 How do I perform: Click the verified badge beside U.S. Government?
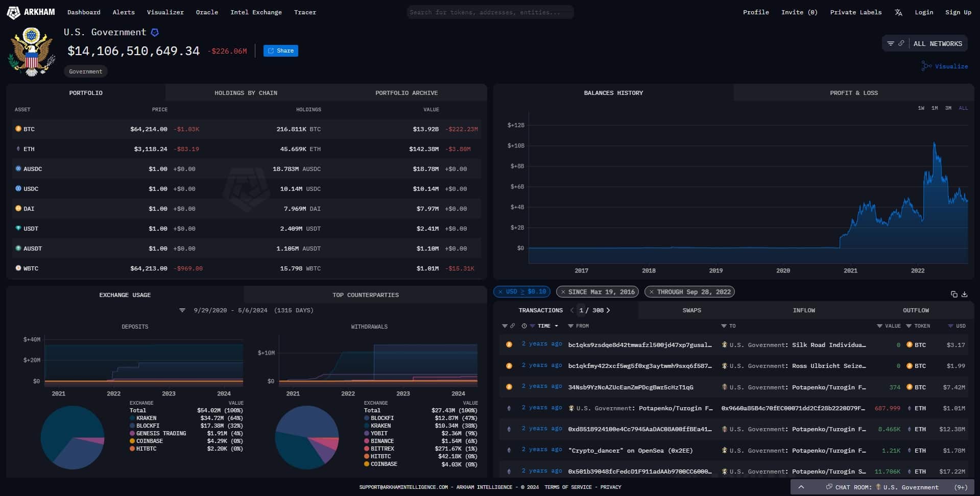pyautogui.click(x=155, y=32)
